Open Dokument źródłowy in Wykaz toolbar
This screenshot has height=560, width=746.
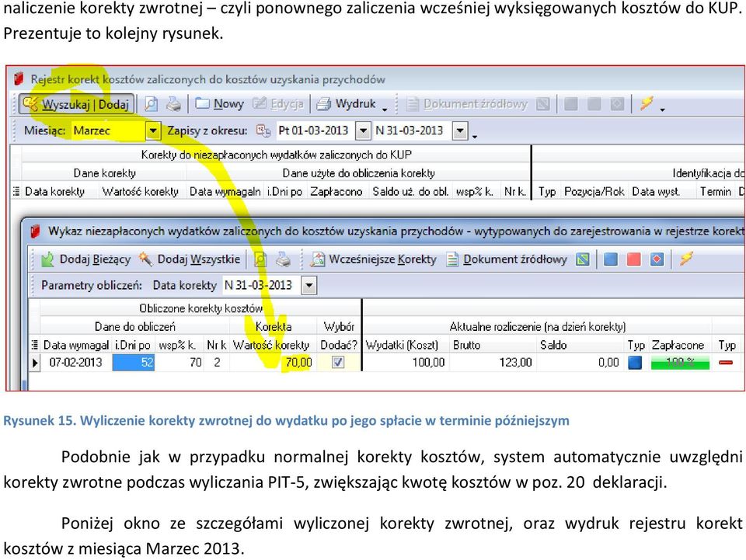point(507,259)
